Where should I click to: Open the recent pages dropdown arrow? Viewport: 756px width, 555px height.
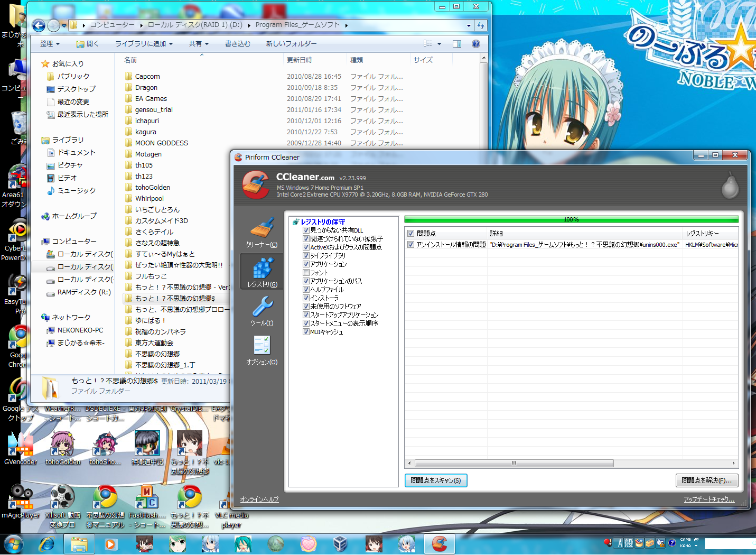(x=64, y=25)
